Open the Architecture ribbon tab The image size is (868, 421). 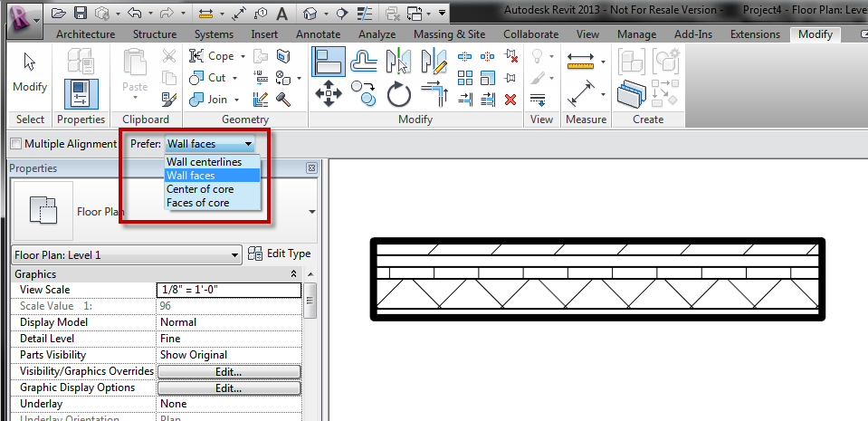pyautogui.click(x=85, y=34)
